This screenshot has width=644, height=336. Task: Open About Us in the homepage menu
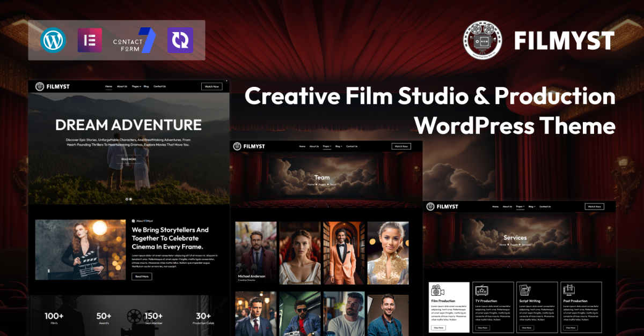pyautogui.click(x=122, y=86)
